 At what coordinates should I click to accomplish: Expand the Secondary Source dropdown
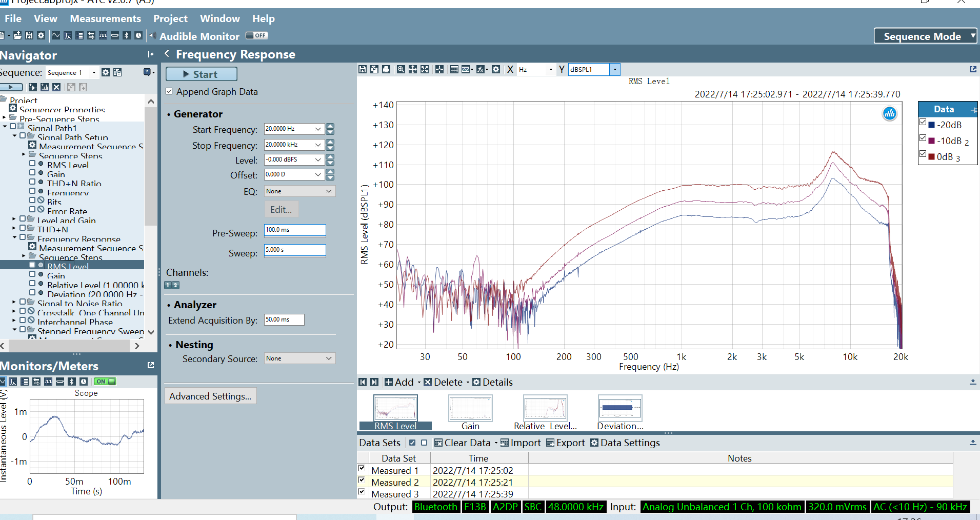coord(299,358)
